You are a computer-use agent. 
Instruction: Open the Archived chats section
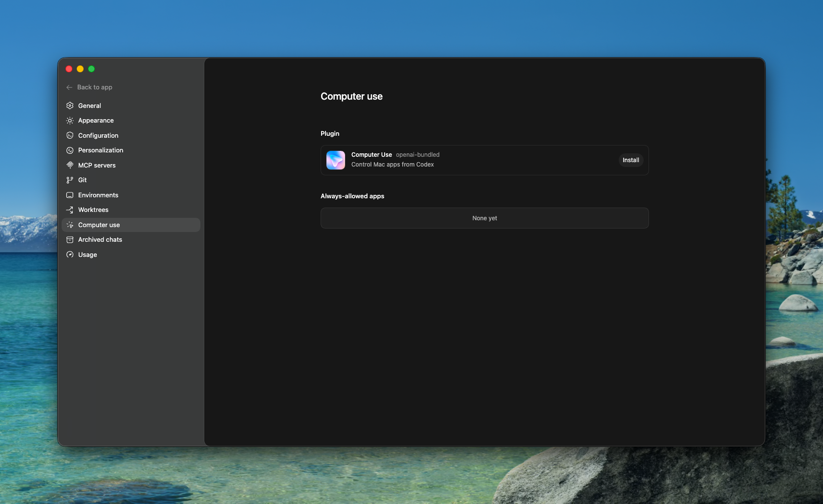tap(100, 240)
